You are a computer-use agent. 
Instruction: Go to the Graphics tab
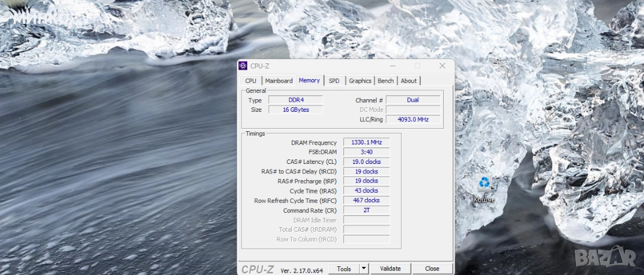pos(360,81)
